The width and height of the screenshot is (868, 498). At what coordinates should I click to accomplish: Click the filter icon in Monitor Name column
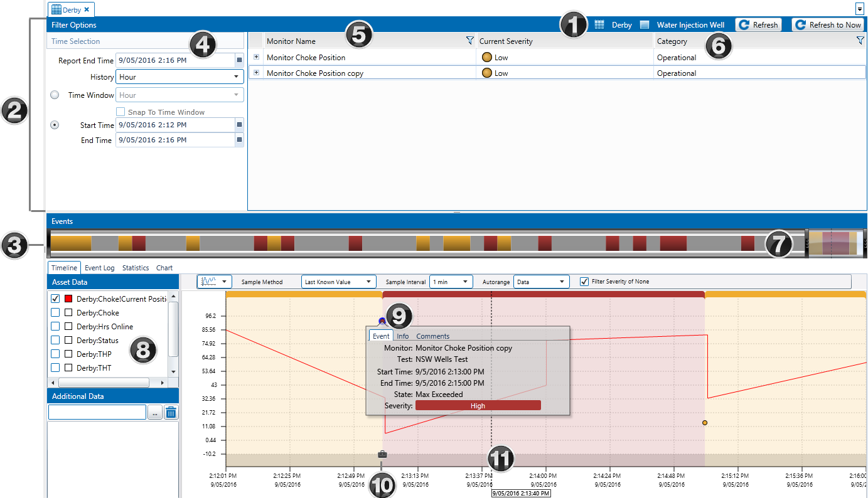point(469,41)
